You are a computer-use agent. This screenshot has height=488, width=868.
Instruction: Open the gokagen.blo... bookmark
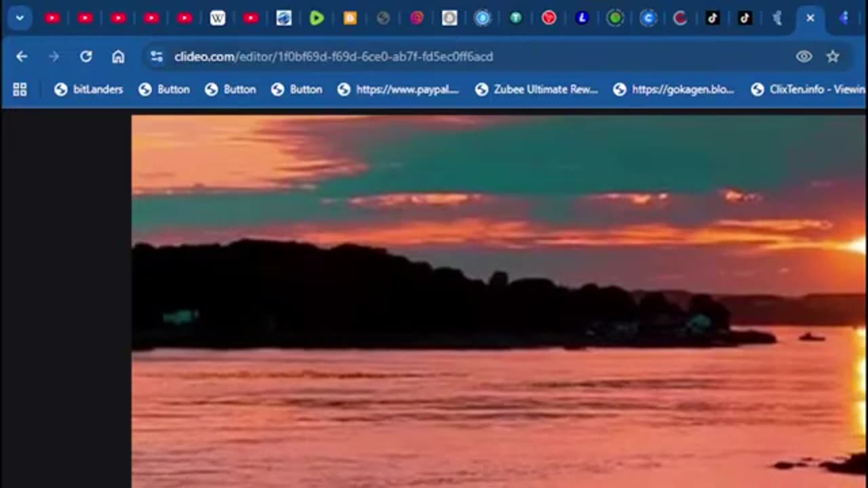tap(673, 89)
